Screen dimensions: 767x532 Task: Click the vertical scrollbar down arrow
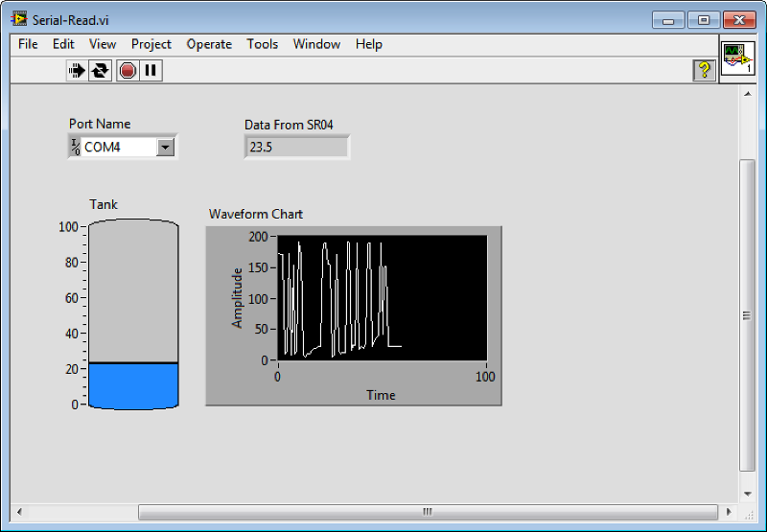748,494
